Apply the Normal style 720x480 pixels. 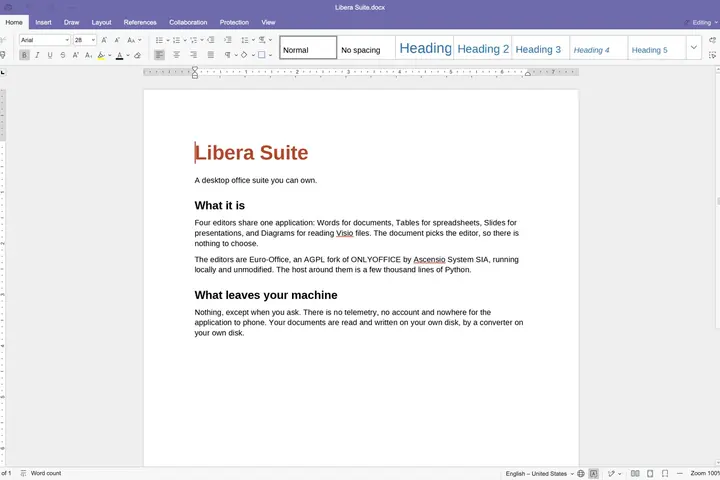(x=308, y=47)
